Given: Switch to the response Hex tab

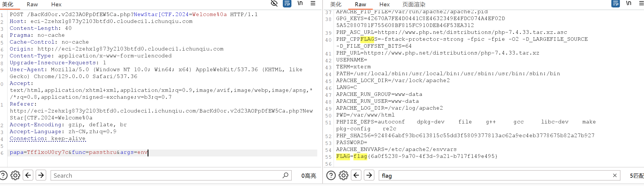Looking at the screenshot, I should click(x=384, y=5).
